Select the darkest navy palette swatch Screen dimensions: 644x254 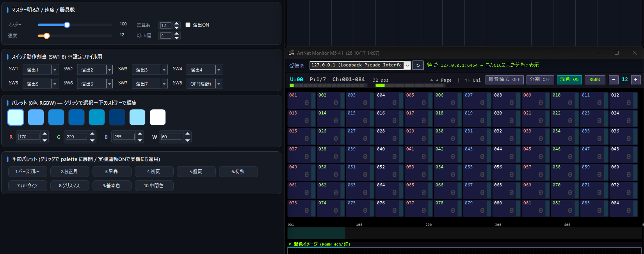coord(117,117)
